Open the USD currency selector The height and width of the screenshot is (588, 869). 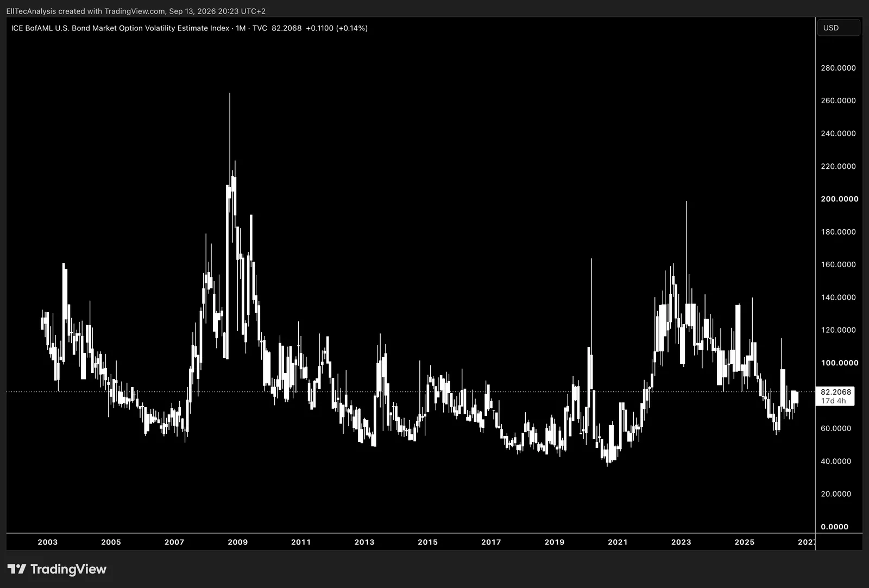coord(839,28)
